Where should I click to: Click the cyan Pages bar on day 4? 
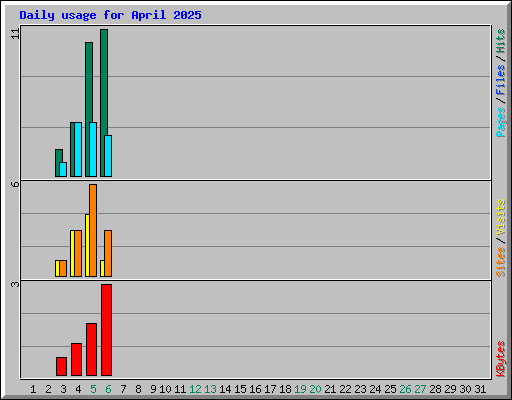point(78,149)
